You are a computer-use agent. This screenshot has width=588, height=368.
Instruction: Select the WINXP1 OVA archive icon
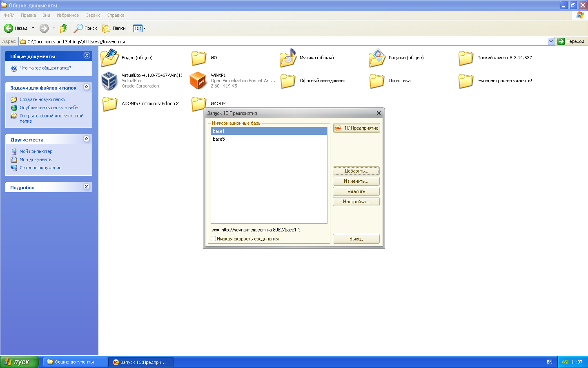pos(198,81)
